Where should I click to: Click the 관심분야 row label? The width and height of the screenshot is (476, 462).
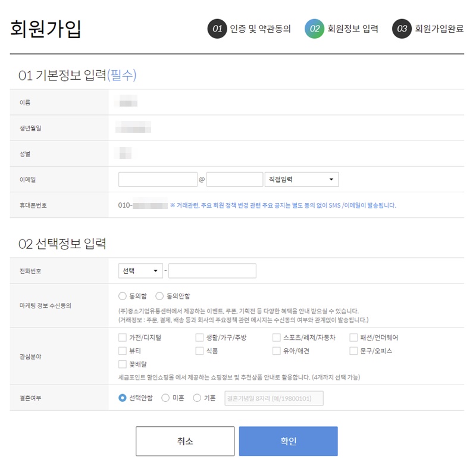tap(30, 357)
